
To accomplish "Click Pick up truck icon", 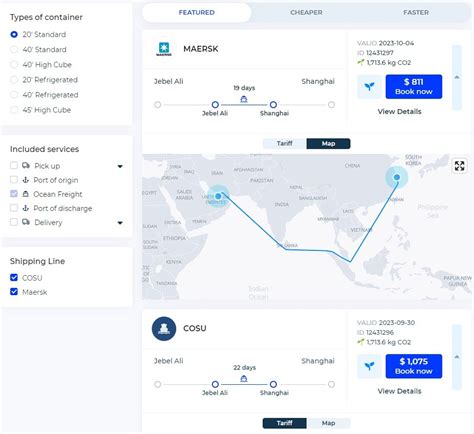I will pos(26,165).
